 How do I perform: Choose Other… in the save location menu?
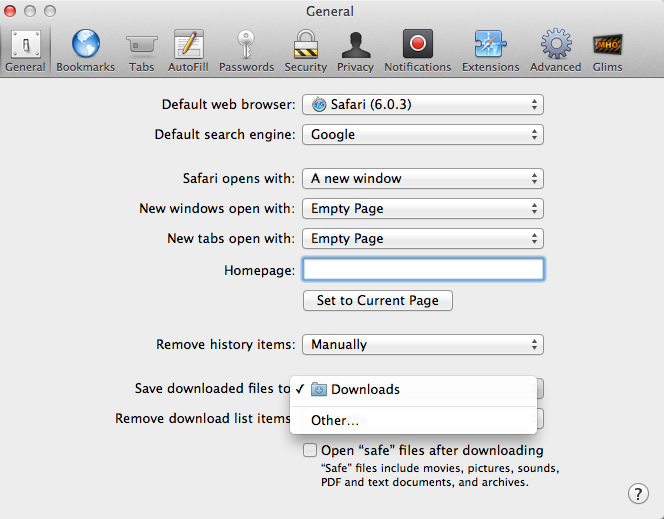click(413, 420)
